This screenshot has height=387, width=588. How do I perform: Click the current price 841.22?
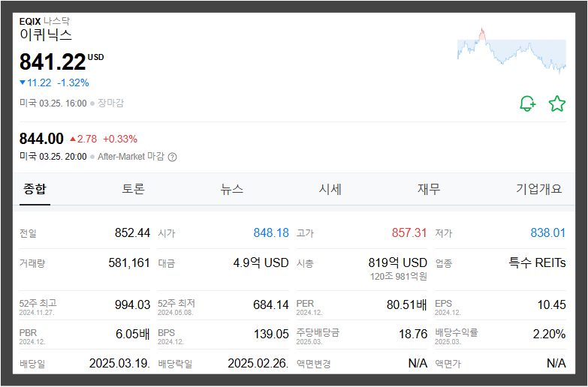point(53,61)
